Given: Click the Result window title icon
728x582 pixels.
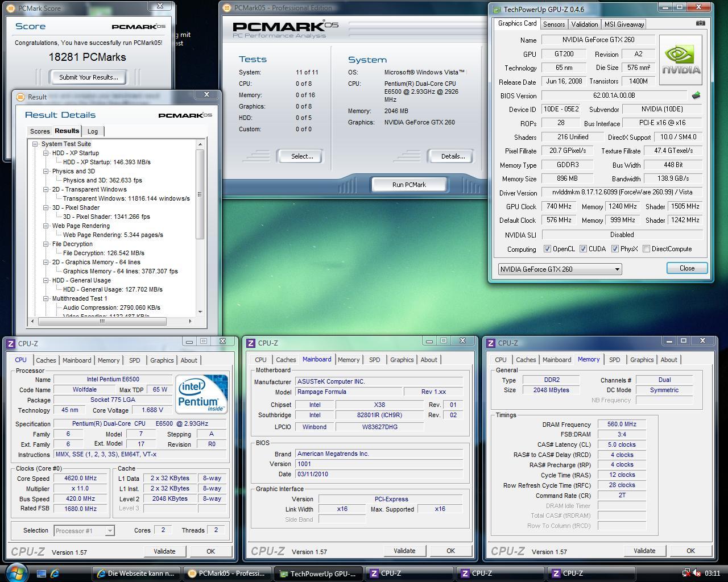Looking at the screenshot, I should point(20,97).
